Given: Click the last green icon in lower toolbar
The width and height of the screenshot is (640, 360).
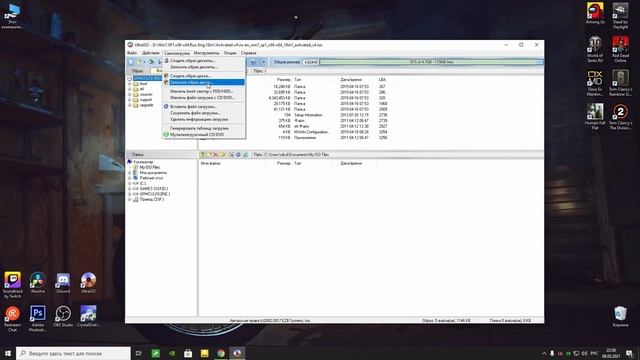Looking at the screenshot, I should click(246, 155).
